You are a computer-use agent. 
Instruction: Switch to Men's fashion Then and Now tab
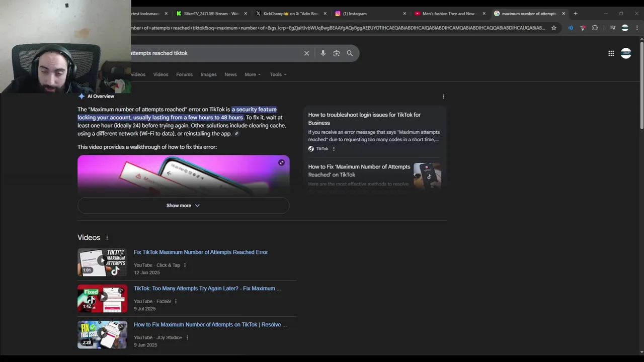click(x=450, y=14)
